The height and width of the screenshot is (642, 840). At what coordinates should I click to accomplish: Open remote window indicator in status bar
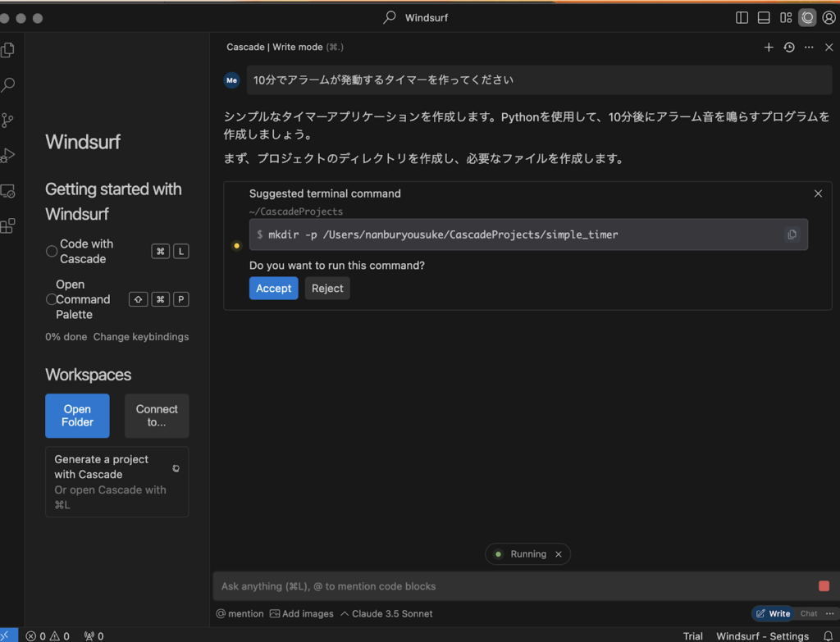click(x=7, y=635)
